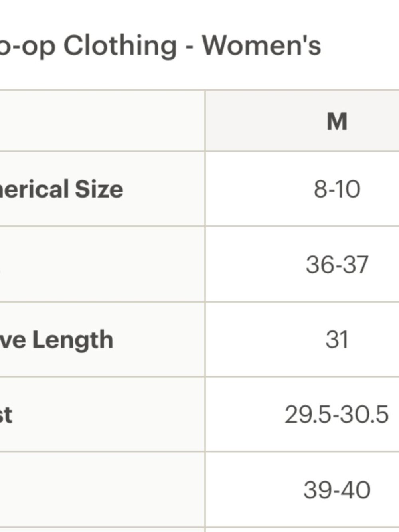Click the word "Clothing" in the title
Viewport: 399px width, 532px height.
[120, 45]
